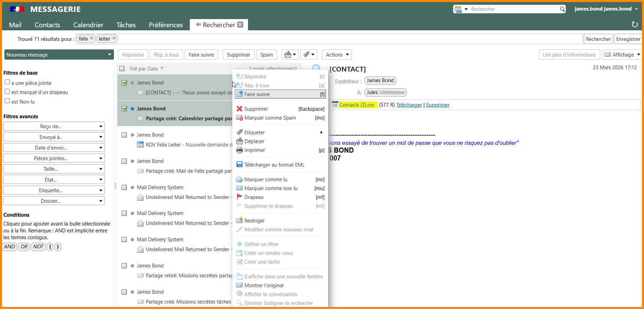Open the tag label toolbar icon
Screen dimensions: 644x309
[309, 55]
